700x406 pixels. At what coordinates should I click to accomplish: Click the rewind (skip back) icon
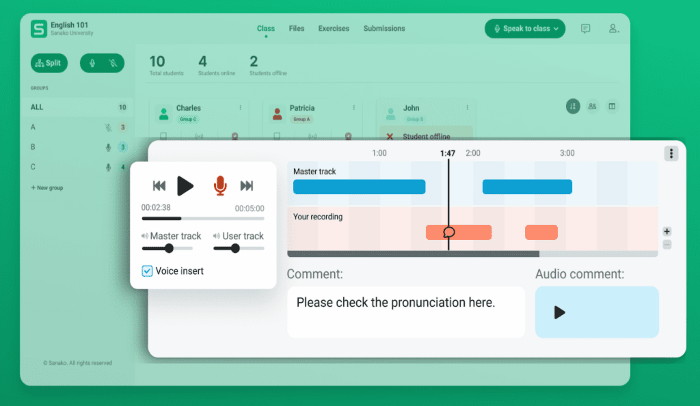159,185
